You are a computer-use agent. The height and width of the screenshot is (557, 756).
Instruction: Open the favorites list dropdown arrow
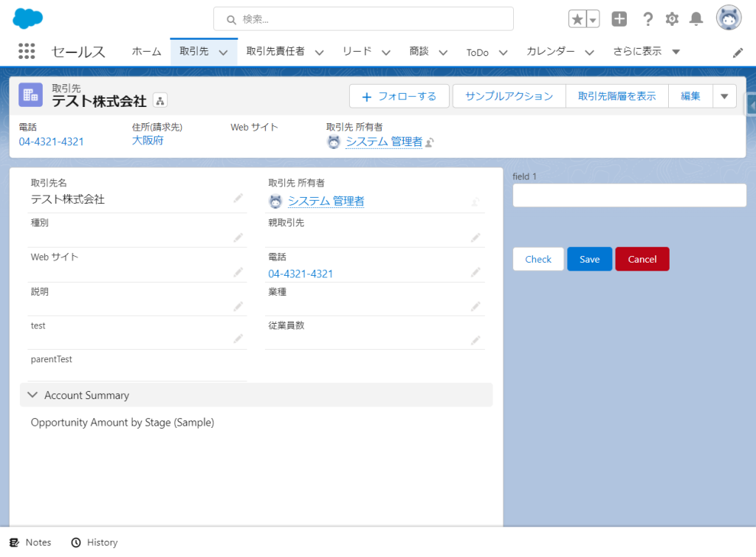pos(593,19)
